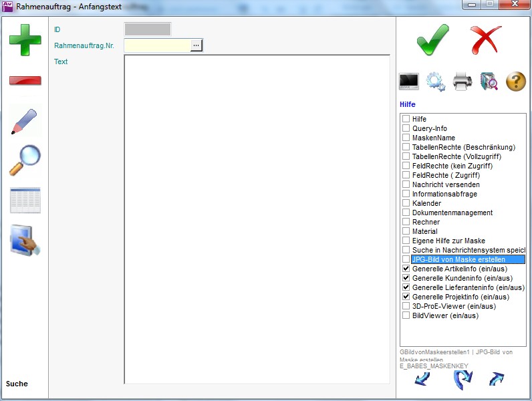Click the red minus delete record icon
The height and width of the screenshot is (401, 532).
25,81
